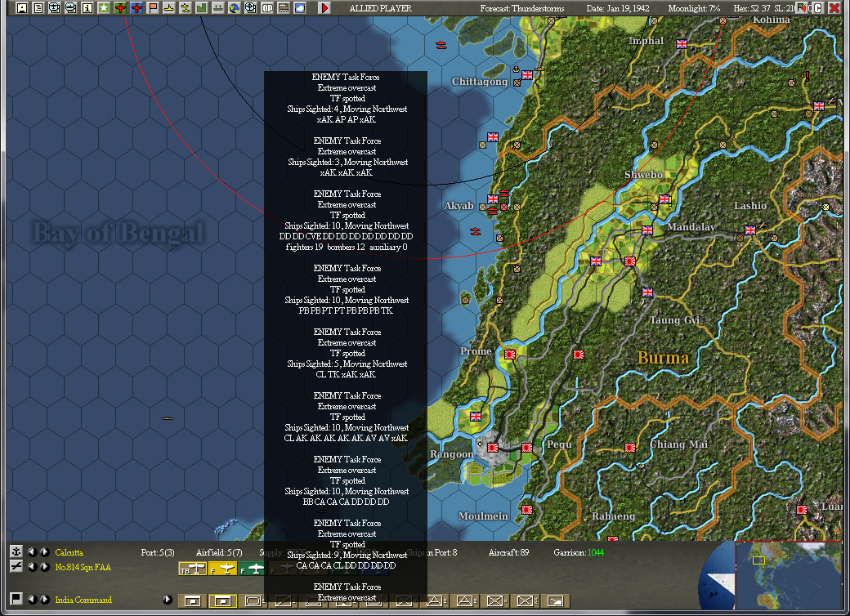
Task: Click the minimap overview thumbnail
Action: [x=788, y=575]
